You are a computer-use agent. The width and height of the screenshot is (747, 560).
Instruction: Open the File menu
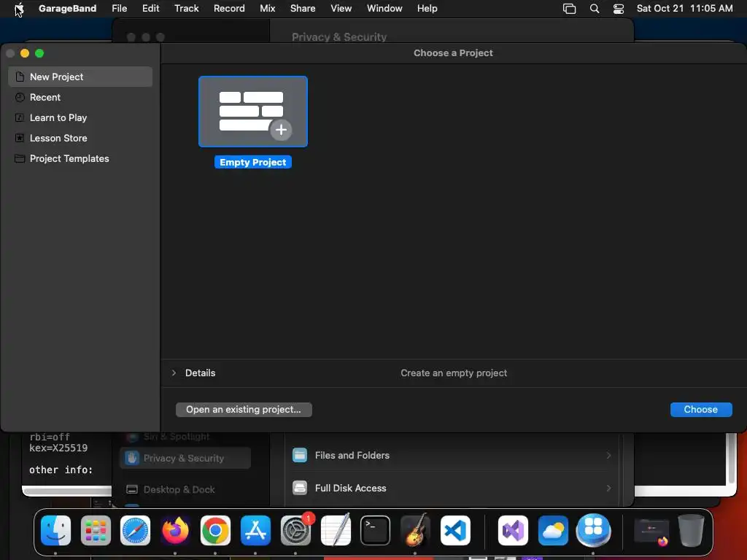[119, 8]
